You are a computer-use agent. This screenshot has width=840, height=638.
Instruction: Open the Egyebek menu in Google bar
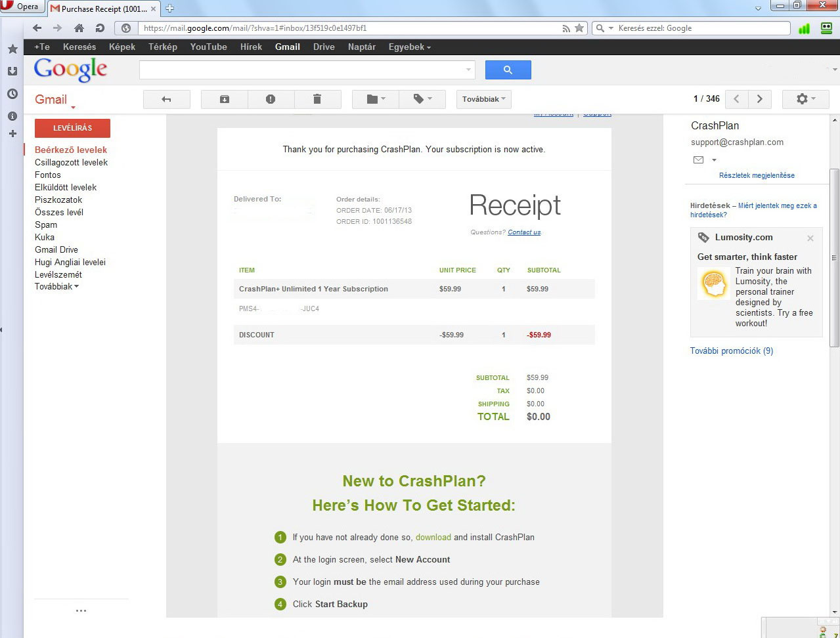coord(410,47)
